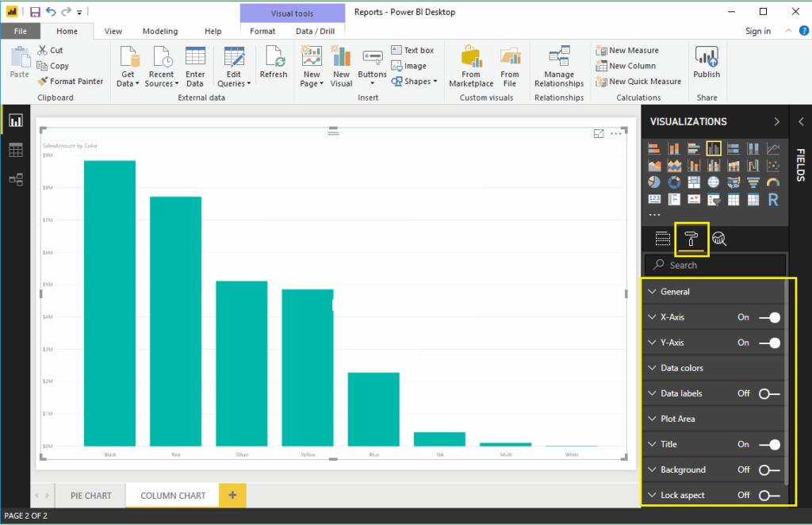
Task: Switch to Report view in left sidebar
Action: (16, 121)
